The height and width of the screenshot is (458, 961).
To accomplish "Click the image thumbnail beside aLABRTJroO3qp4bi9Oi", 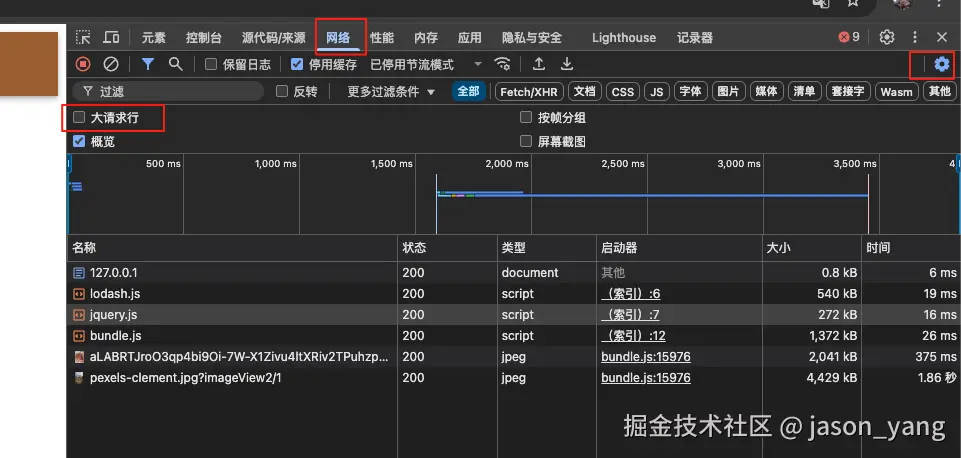I will tap(78, 357).
